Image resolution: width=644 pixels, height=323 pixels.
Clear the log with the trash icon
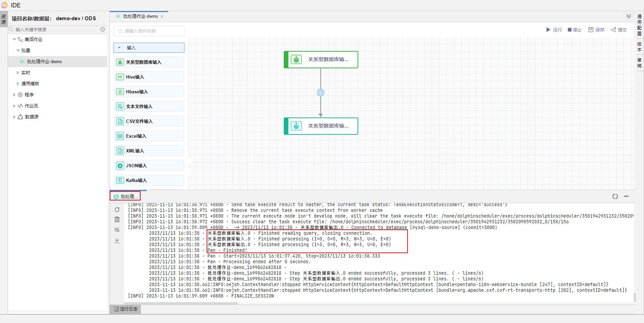(117, 220)
